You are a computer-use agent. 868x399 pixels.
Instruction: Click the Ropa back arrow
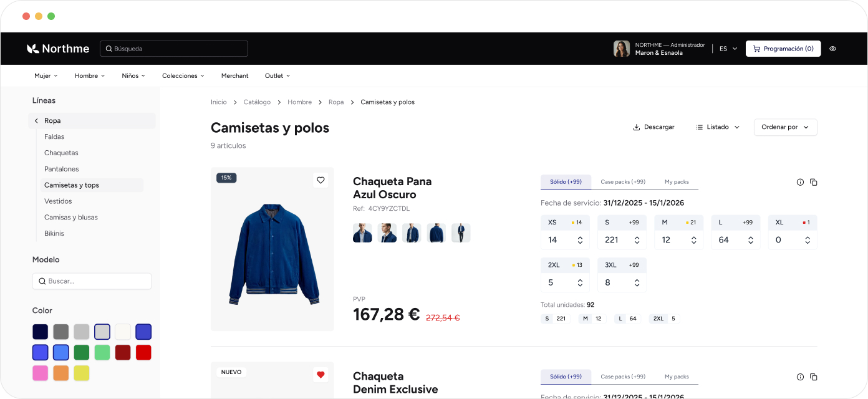tap(36, 121)
